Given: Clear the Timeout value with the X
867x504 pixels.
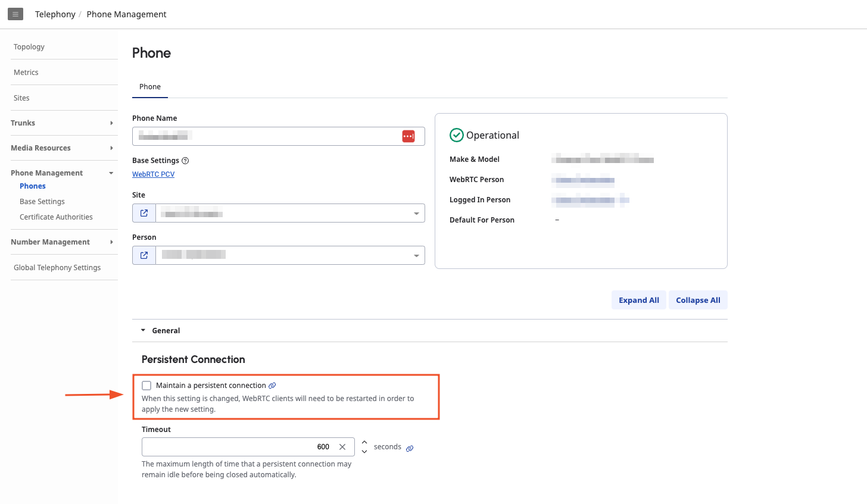Looking at the screenshot, I should click(342, 447).
